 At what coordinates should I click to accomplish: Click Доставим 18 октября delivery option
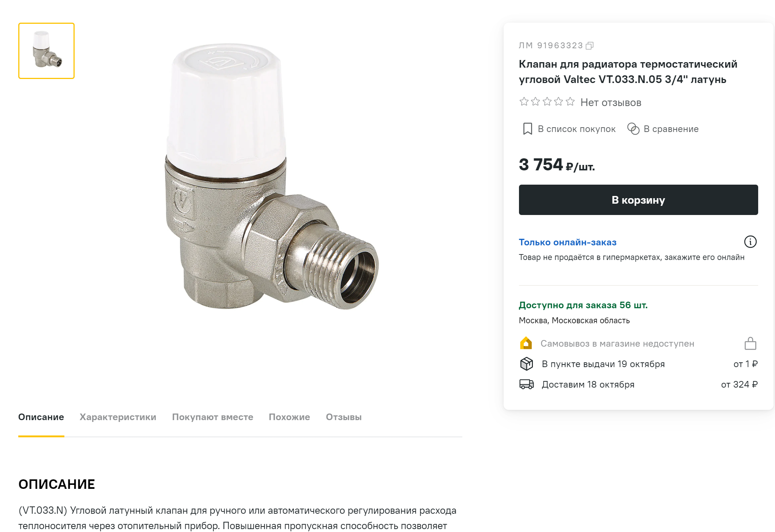point(588,385)
